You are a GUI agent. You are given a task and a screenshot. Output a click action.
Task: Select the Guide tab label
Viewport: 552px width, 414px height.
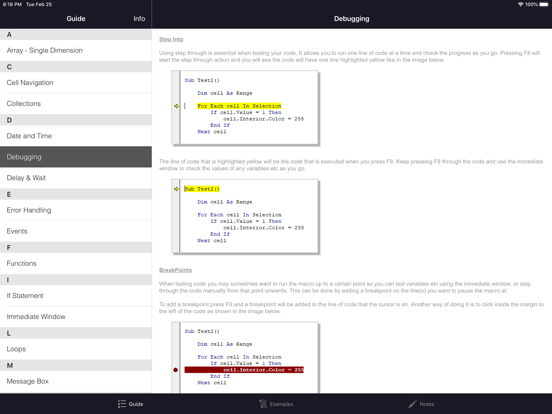coord(136,404)
